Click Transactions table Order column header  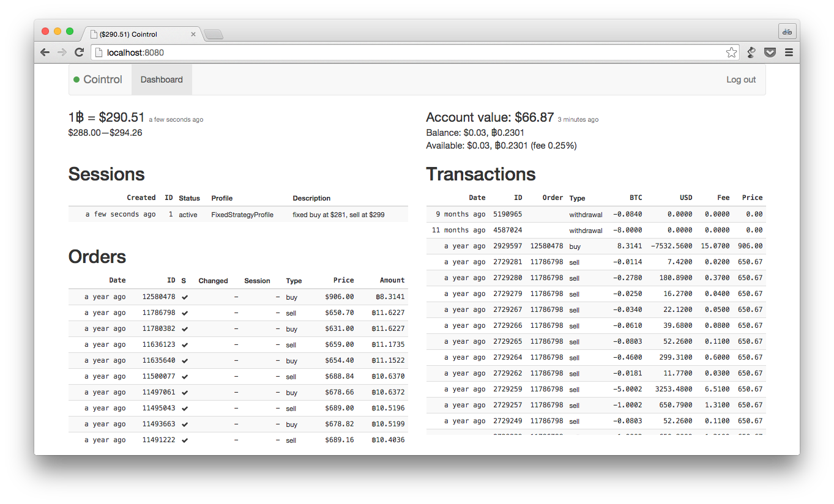[553, 198]
